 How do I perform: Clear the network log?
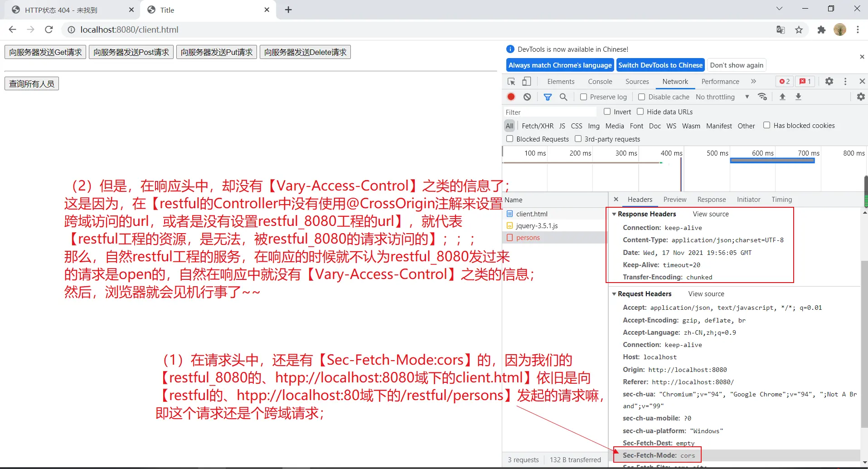click(527, 97)
